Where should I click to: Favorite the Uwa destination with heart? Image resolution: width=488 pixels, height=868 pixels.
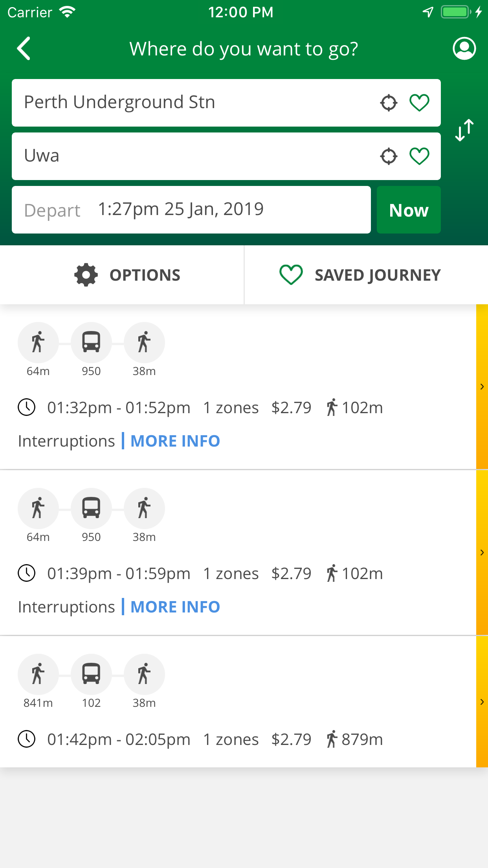419,156
